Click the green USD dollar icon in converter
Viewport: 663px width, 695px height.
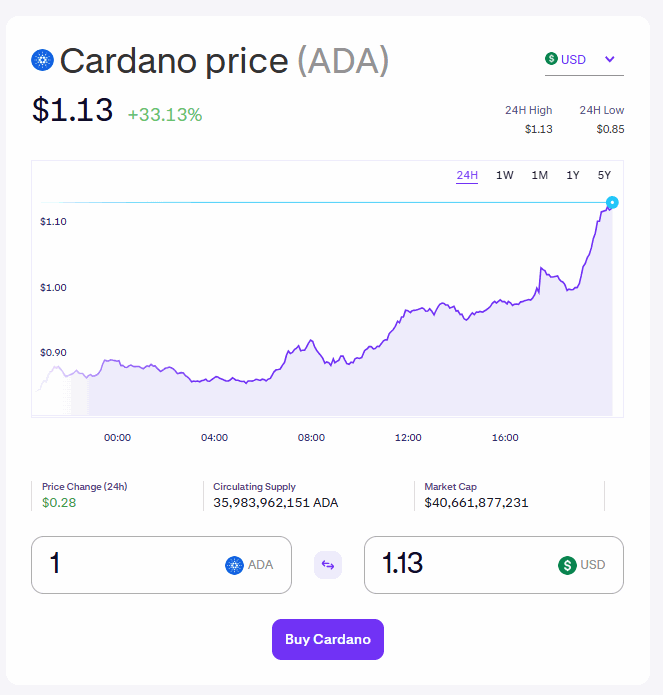click(x=567, y=565)
